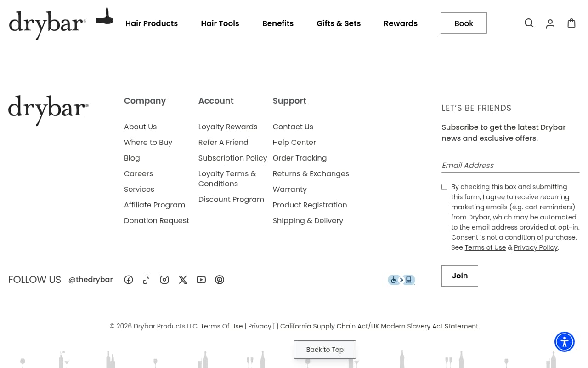
Task: Click the essential accessibility badge icon
Action: tap(401, 280)
